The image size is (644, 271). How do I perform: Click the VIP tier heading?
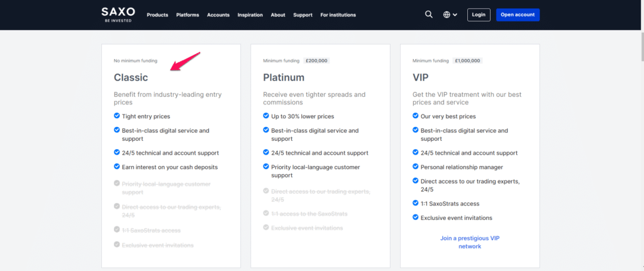pos(421,77)
